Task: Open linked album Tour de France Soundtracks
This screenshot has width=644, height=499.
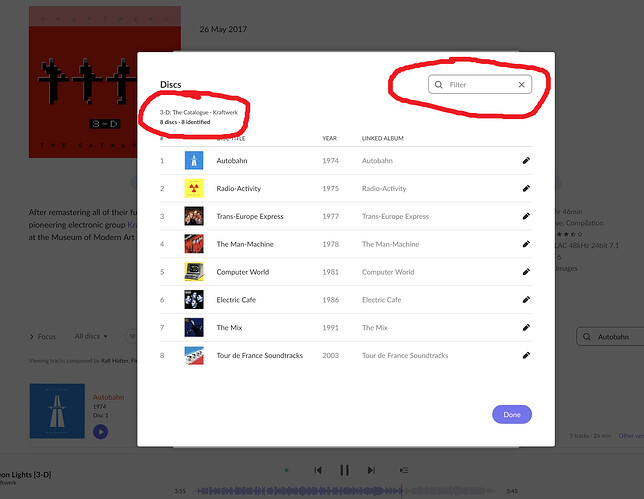Action: [x=405, y=355]
